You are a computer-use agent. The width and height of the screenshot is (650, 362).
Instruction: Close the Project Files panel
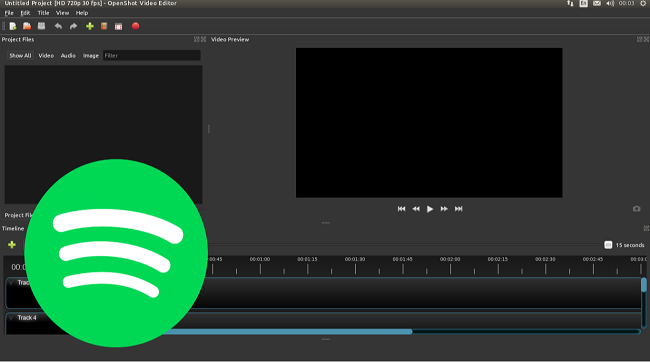pyautogui.click(x=203, y=39)
